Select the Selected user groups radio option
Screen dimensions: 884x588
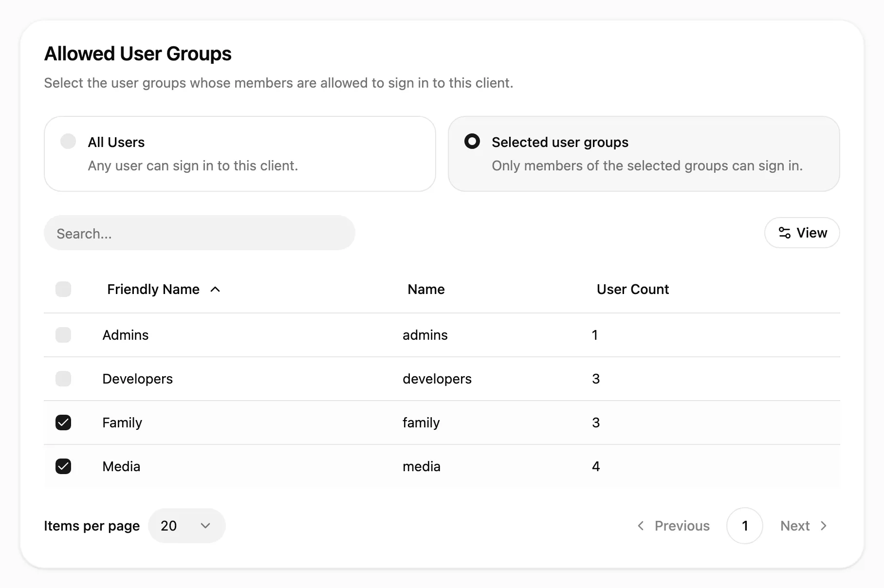click(472, 142)
